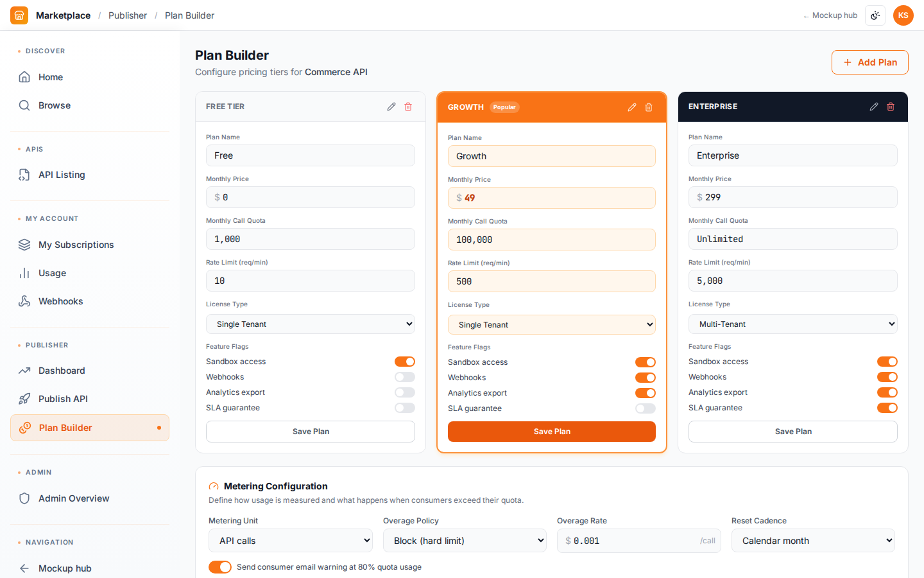Enable SLA guarantee on Free Tier

point(405,408)
